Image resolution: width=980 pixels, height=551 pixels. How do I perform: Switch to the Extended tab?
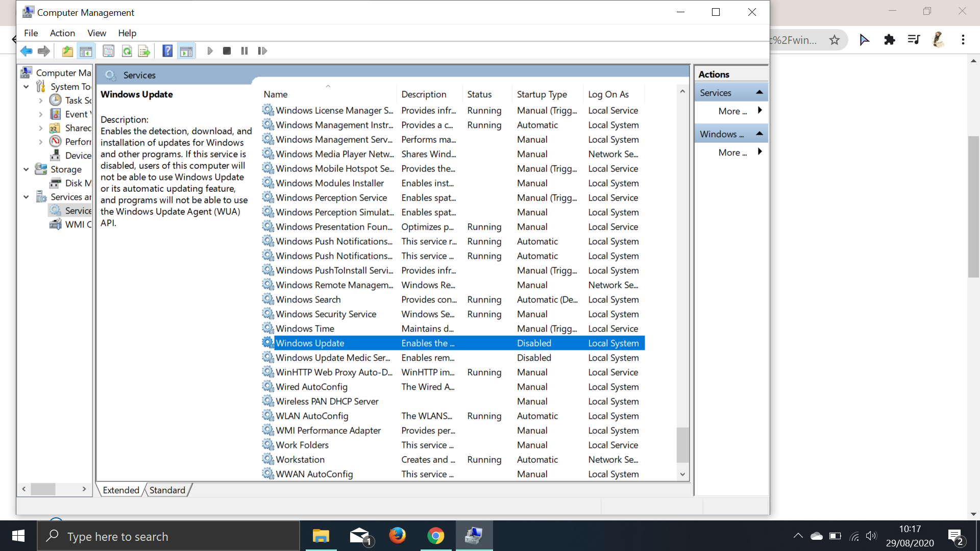tap(121, 490)
